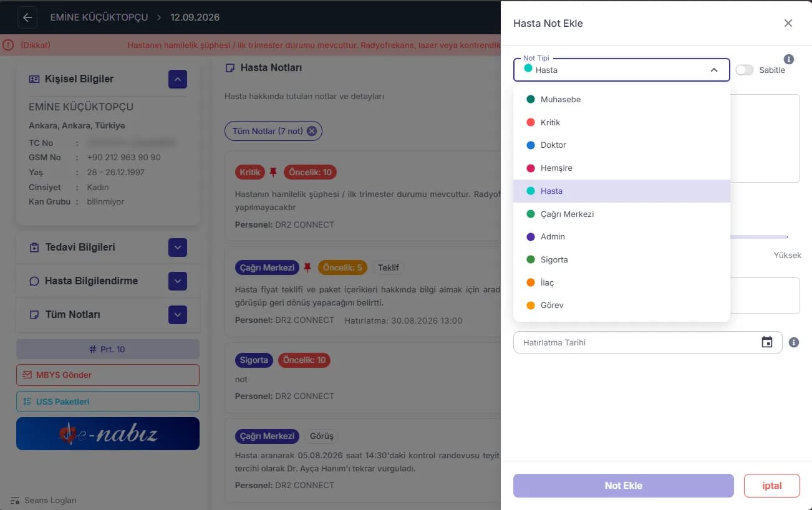Collapse the Kişisel Bilgiler section
The image size is (812, 510).
coord(178,79)
